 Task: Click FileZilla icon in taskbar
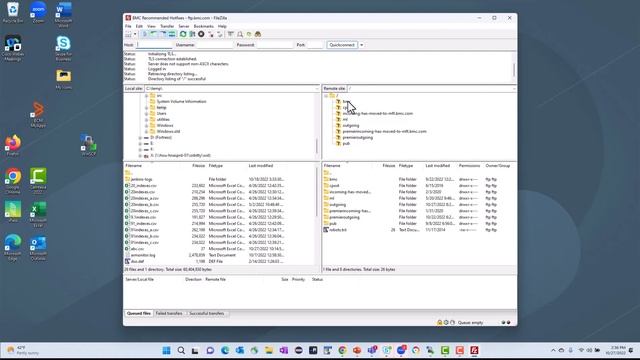point(474,350)
